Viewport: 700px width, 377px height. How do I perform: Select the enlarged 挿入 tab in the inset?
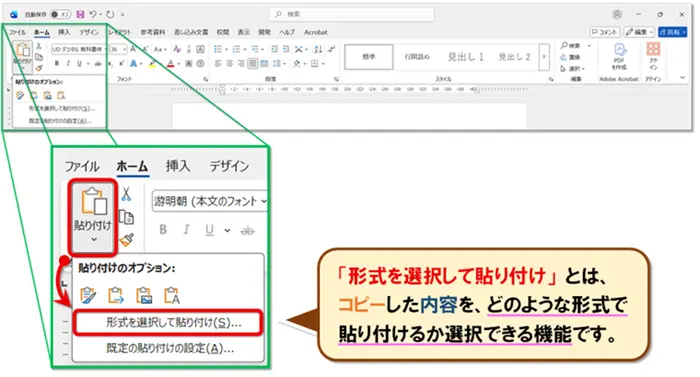click(x=178, y=166)
